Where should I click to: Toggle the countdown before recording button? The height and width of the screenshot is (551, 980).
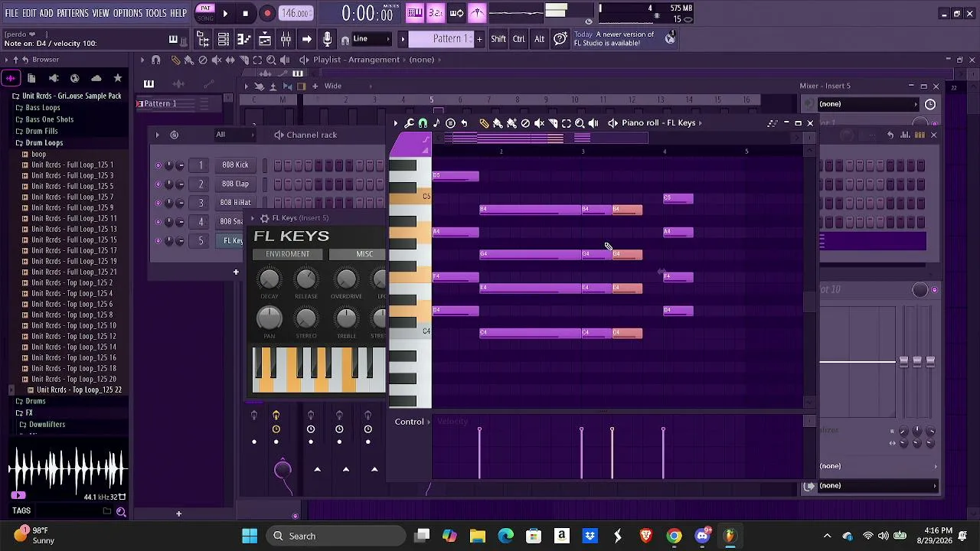tap(436, 12)
